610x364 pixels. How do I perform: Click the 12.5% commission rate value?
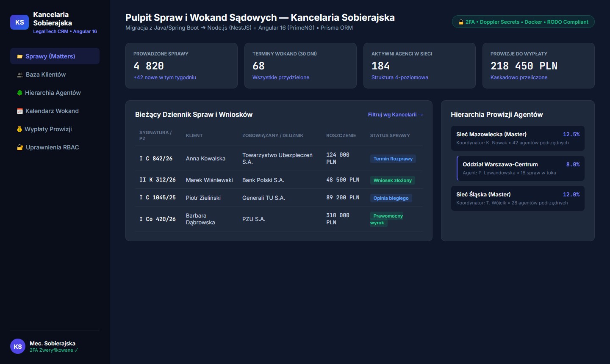coord(571,134)
